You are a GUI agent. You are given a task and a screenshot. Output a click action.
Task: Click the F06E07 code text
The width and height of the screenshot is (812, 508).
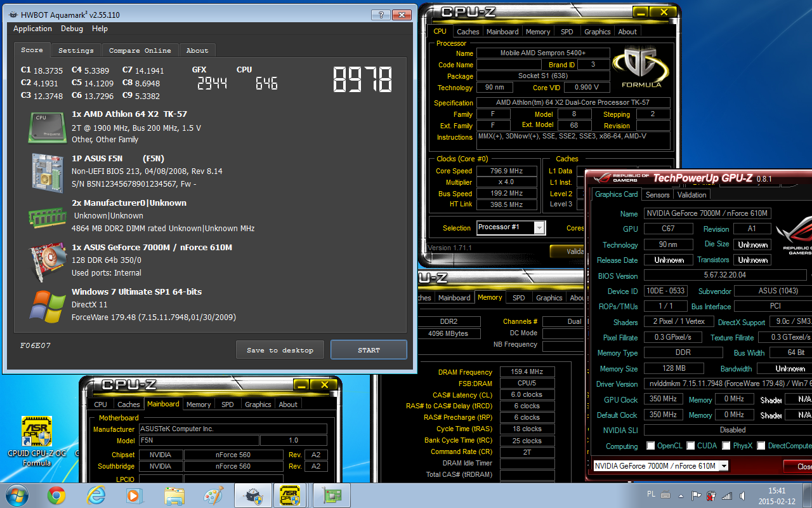coord(36,345)
